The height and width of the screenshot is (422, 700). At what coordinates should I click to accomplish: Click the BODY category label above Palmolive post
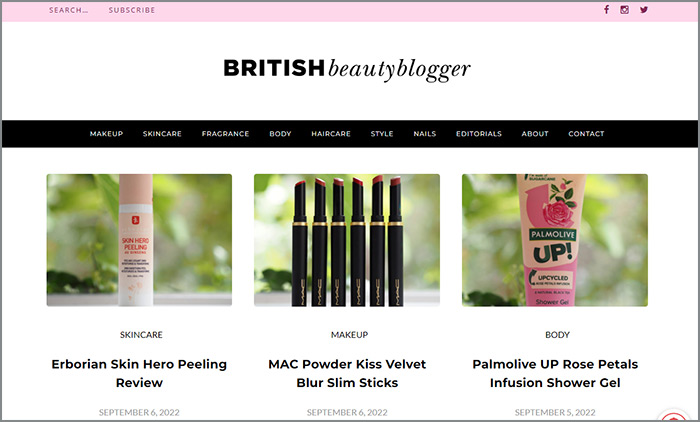557,334
